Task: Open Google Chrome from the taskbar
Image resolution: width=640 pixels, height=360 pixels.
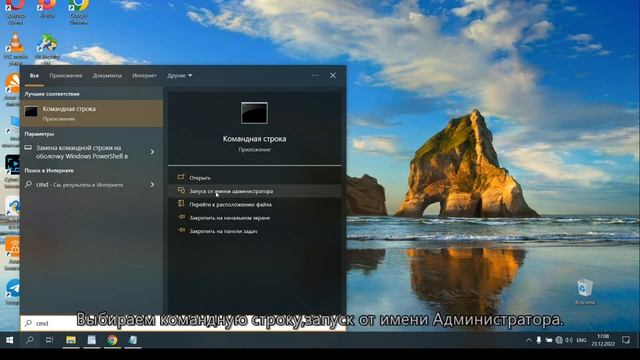Action: pos(112,340)
